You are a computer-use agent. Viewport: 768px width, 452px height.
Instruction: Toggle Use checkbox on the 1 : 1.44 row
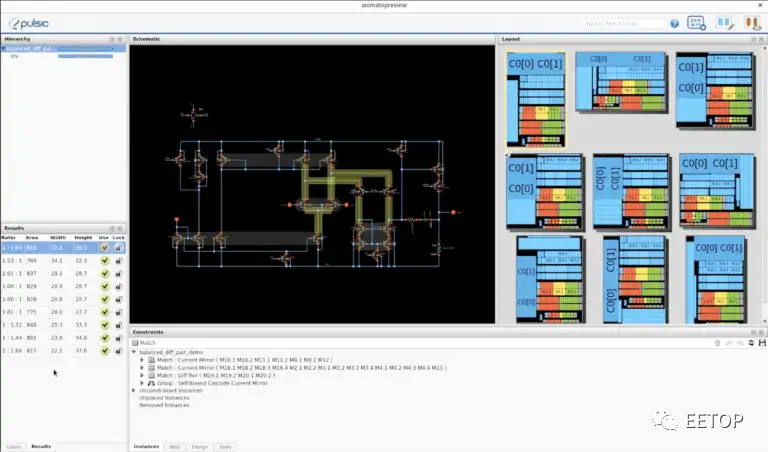[104, 337]
